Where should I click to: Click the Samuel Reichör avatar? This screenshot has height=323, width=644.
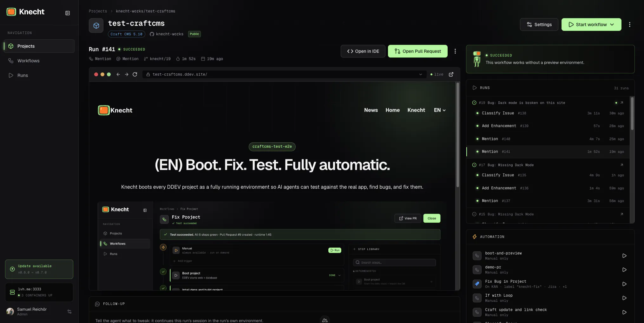10,312
